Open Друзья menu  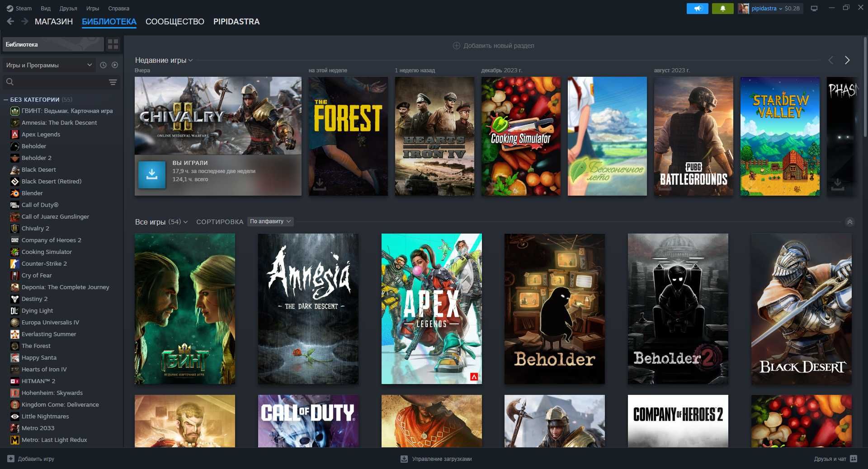pyautogui.click(x=68, y=8)
